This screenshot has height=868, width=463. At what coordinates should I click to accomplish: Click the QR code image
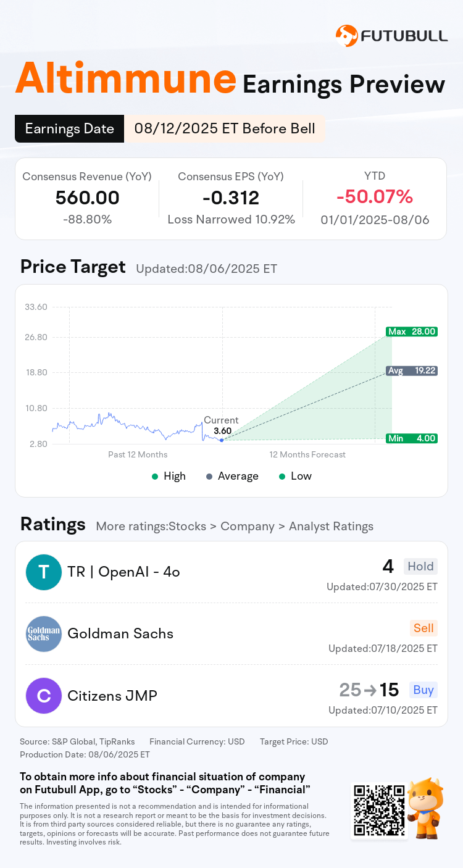click(378, 811)
